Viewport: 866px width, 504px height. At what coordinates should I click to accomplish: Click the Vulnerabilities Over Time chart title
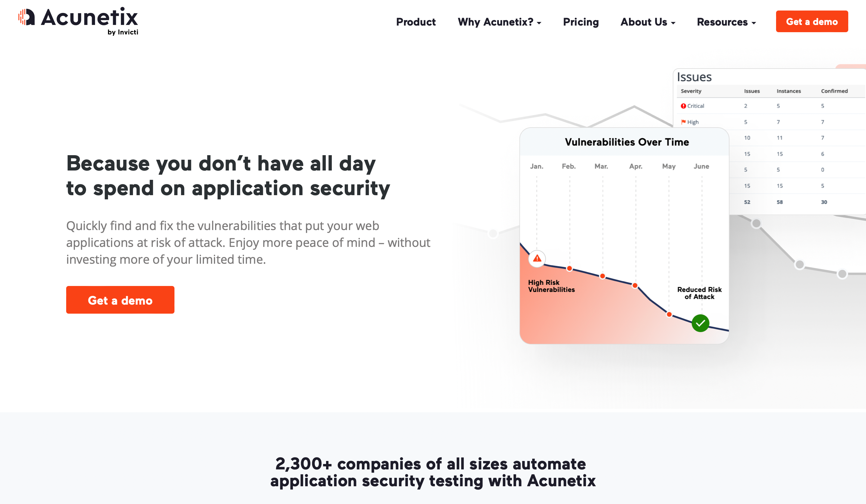pyautogui.click(x=627, y=142)
